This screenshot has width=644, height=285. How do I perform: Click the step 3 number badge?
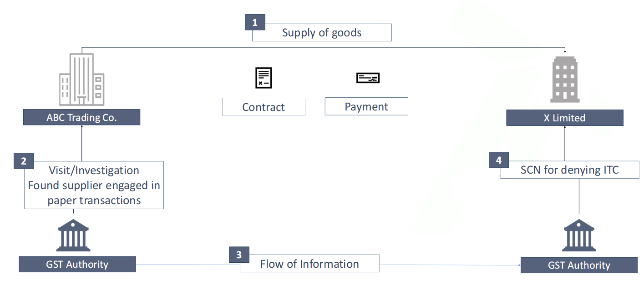click(239, 255)
